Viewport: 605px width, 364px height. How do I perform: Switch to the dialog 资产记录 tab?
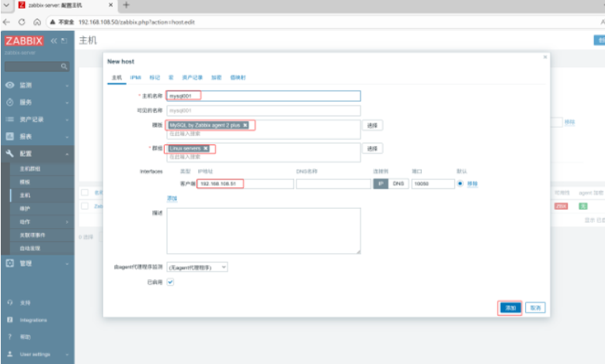click(192, 78)
